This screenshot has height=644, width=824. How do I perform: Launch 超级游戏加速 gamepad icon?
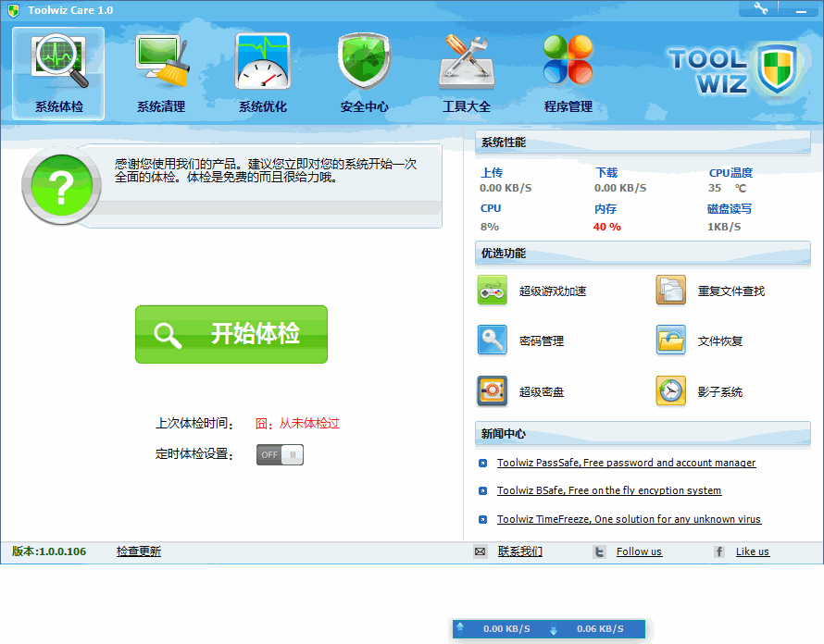click(x=493, y=291)
